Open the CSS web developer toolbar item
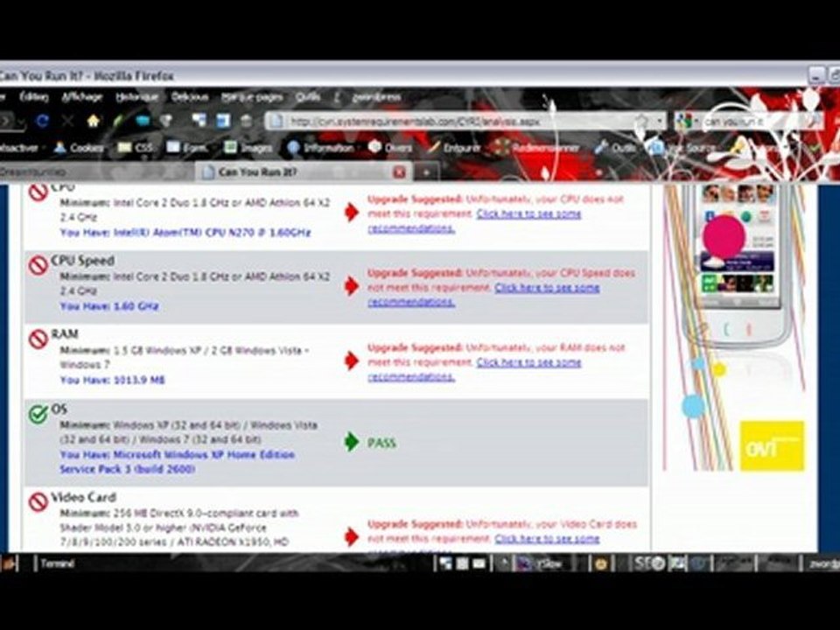840x630 pixels. (x=136, y=147)
